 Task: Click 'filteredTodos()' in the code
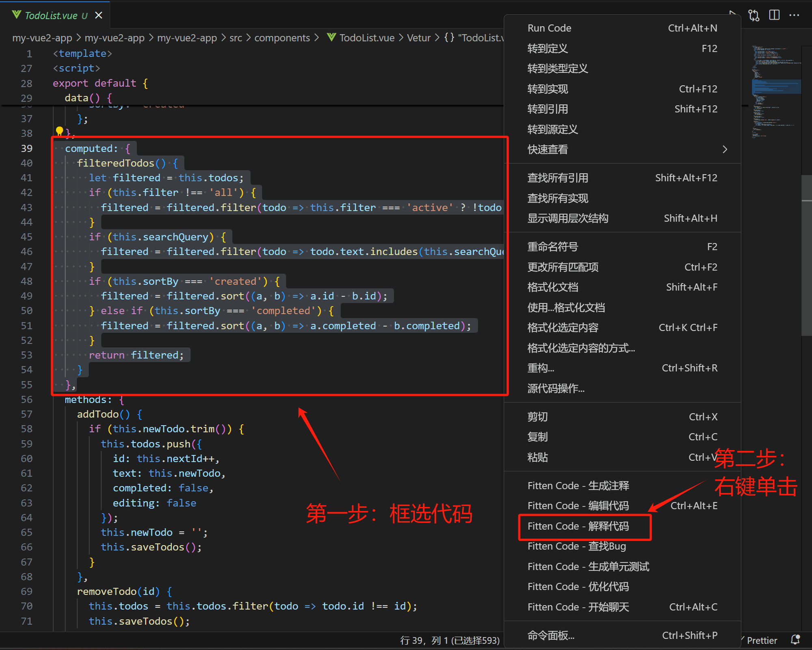[x=121, y=163]
